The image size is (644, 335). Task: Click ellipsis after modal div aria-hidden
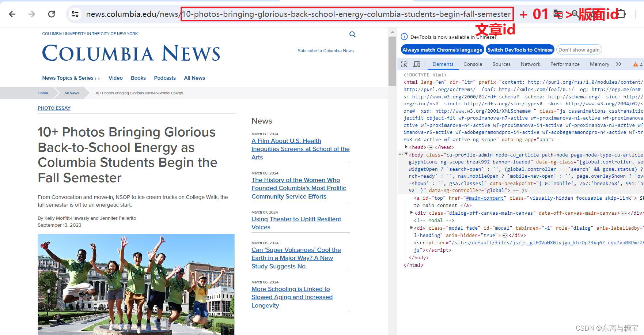(x=504, y=235)
